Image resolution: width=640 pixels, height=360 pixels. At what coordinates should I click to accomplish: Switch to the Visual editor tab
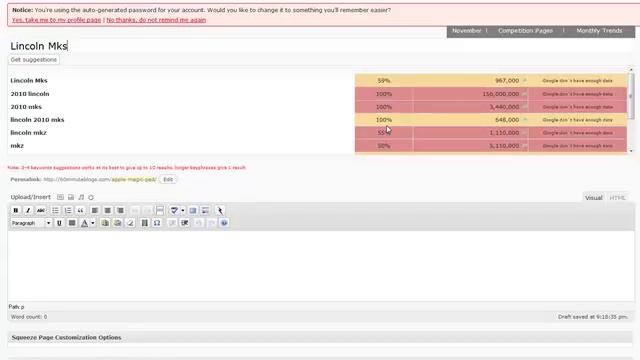coord(593,198)
